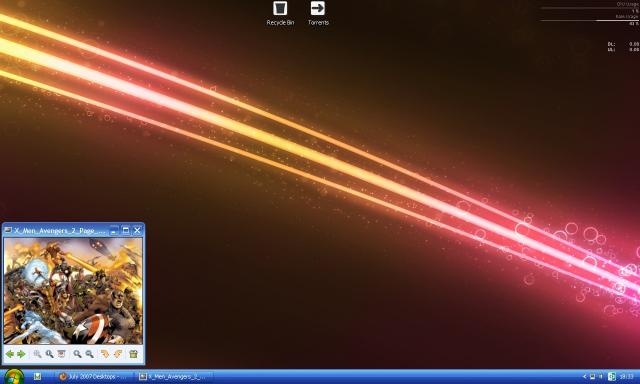Expand hidden system tray icons arrow
This screenshot has height=384, width=640.
tap(584, 377)
